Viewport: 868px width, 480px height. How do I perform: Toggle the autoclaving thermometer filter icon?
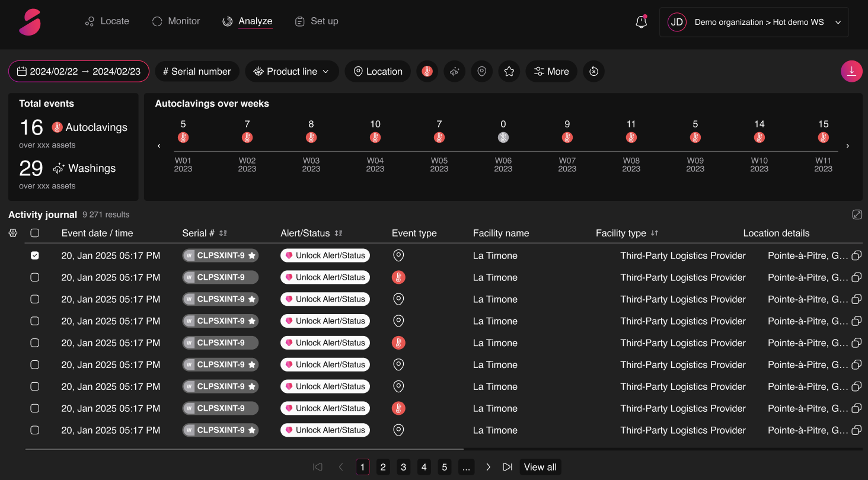pyautogui.click(x=427, y=71)
